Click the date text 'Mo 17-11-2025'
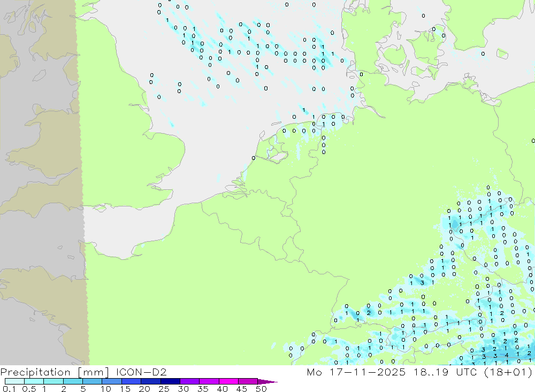The height and width of the screenshot is (392, 535). coord(356,372)
